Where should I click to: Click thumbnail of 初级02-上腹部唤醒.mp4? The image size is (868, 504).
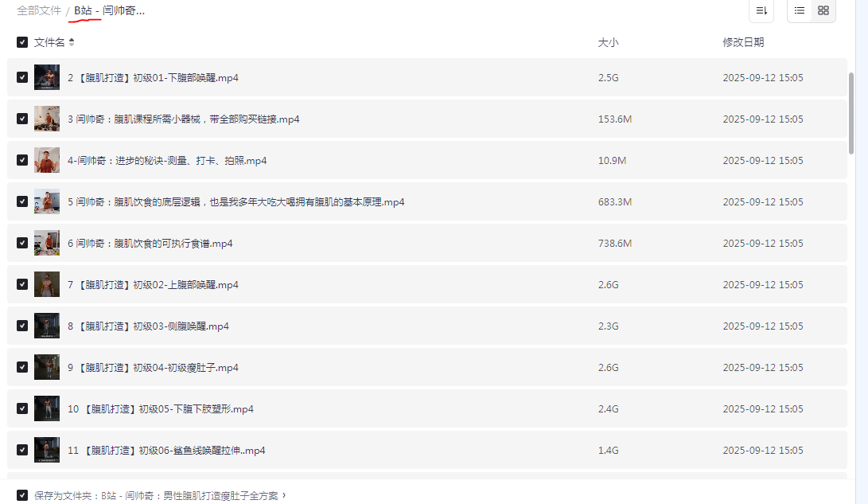coord(47,284)
